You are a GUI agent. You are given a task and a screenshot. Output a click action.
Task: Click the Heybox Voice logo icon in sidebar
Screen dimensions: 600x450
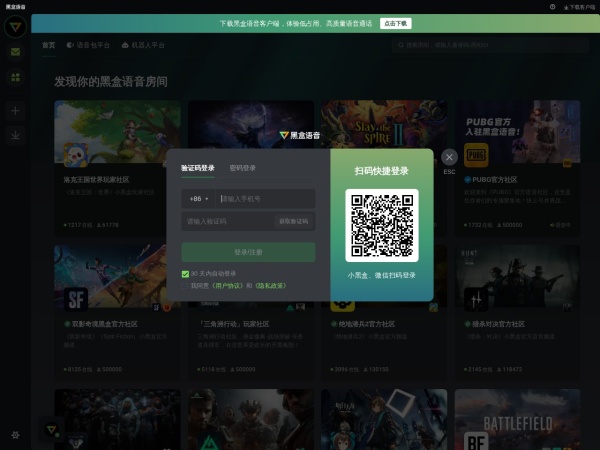point(15,27)
